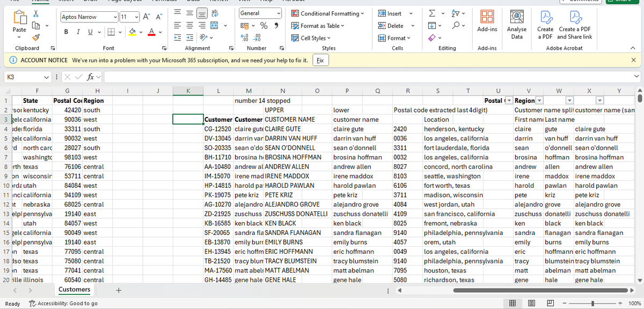
Task: Click Fix in the account notice
Action: (x=320, y=61)
